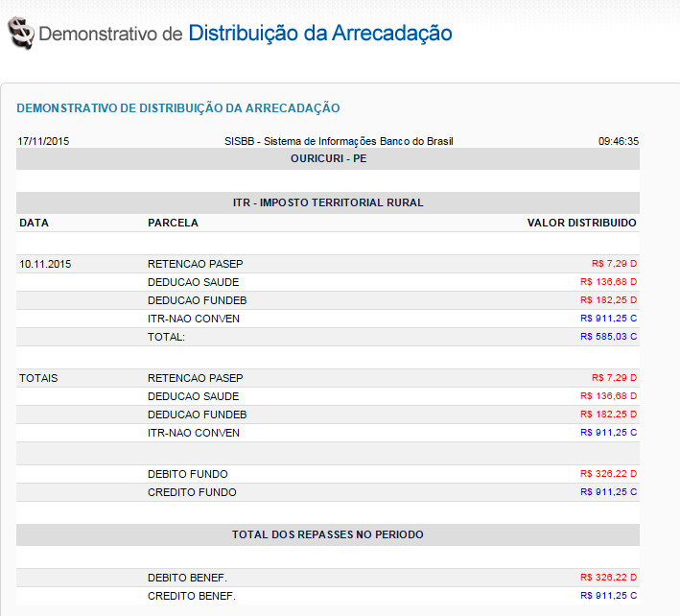Image resolution: width=680 pixels, height=616 pixels.
Task: Click the report date 17/11/2015
Action: (43, 141)
